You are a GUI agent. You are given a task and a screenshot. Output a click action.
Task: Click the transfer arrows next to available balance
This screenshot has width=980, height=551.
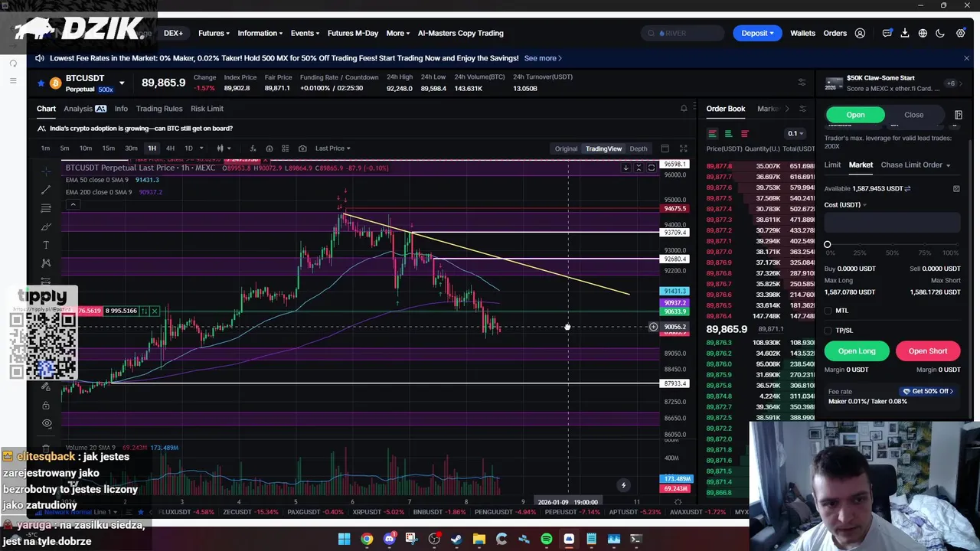907,188
